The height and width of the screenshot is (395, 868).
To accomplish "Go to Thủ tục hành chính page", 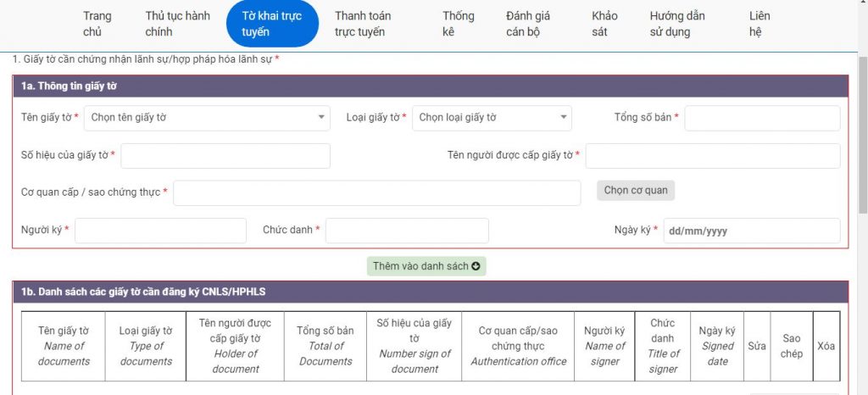I will point(176,24).
